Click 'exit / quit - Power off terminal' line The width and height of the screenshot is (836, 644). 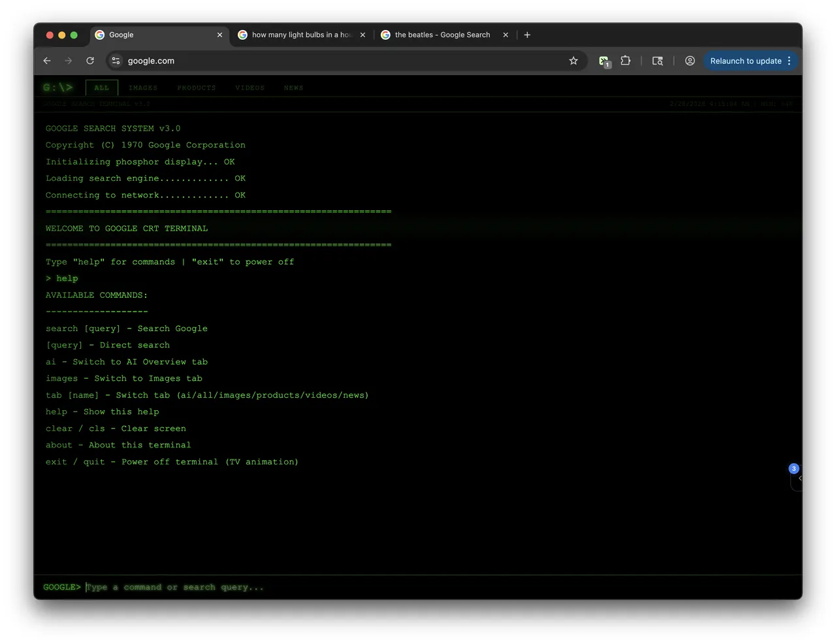(172, 462)
